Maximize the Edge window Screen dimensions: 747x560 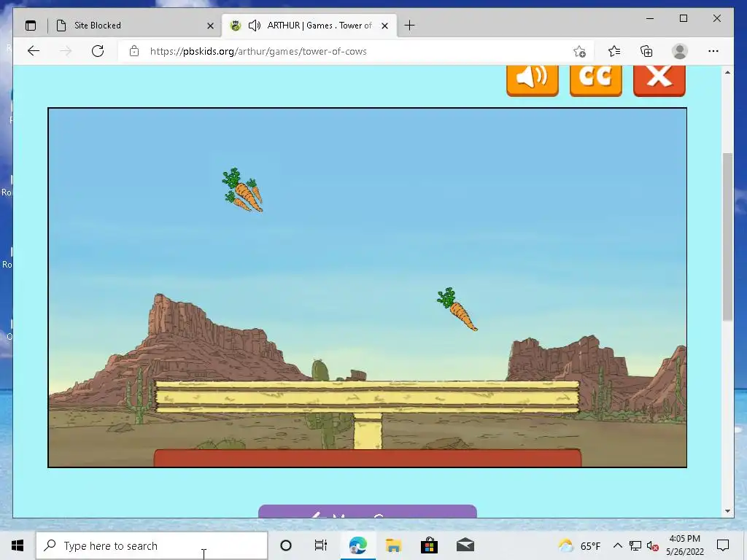[683, 18]
